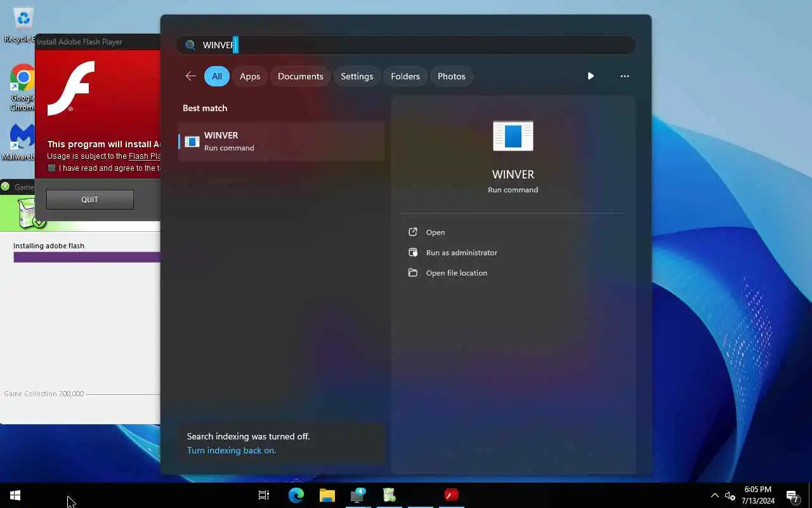
Task: Click the Open arrow icon
Action: click(413, 232)
